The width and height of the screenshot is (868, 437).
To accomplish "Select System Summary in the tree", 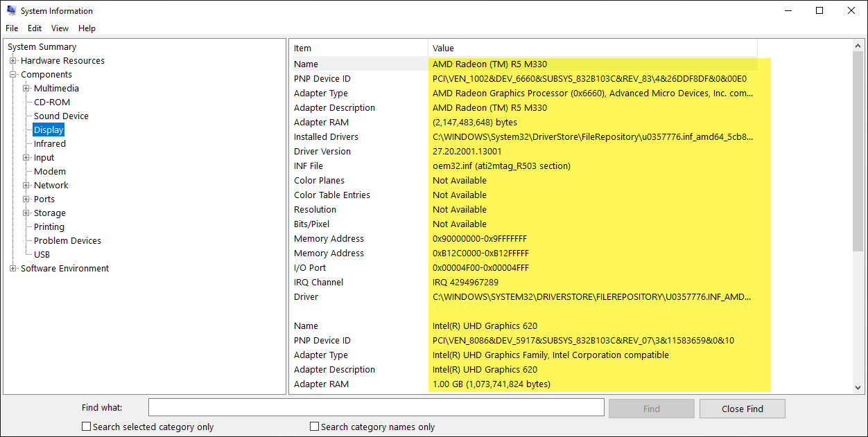I will pyautogui.click(x=42, y=47).
